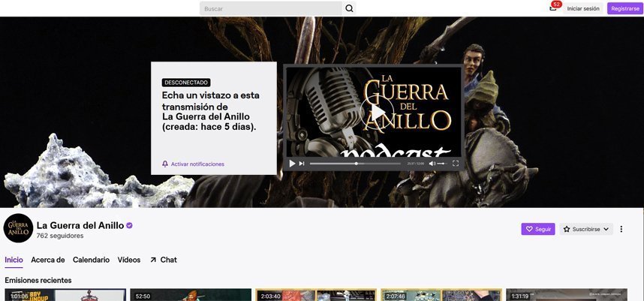Viewport: 644px width, 301px height.
Task: Open Chat popout tab
Action: click(164, 260)
